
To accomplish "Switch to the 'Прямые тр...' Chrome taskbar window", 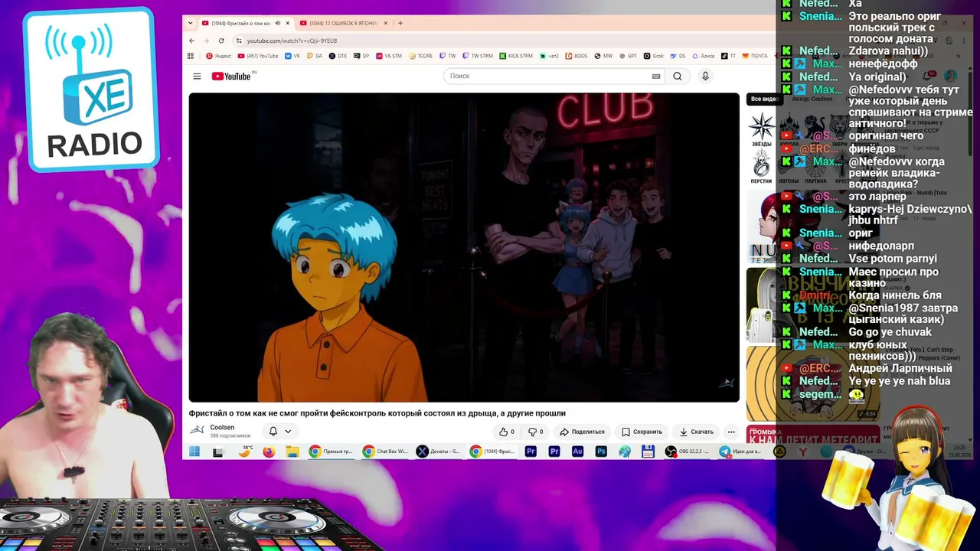I will (332, 452).
